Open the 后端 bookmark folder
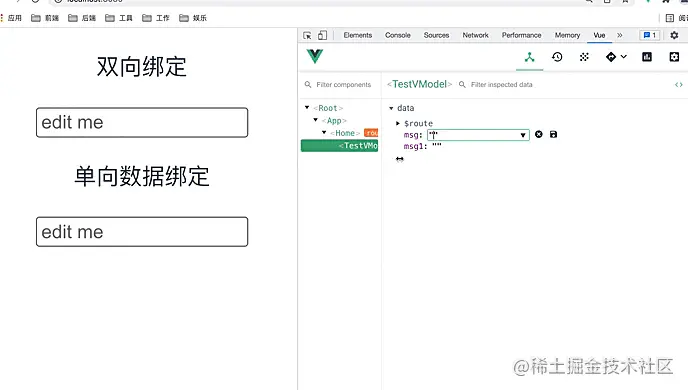 pyautogui.click(x=82, y=18)
